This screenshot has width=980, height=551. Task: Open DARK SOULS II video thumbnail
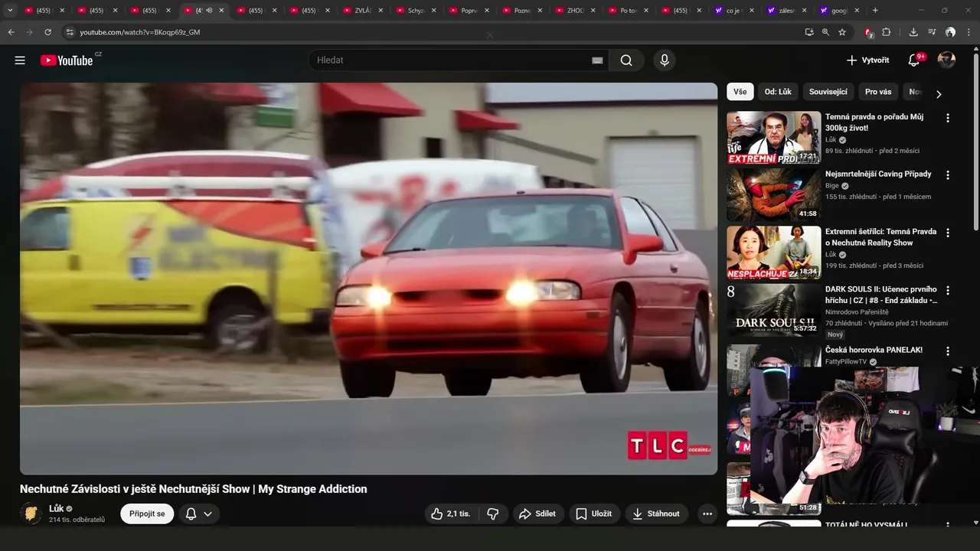773,309
